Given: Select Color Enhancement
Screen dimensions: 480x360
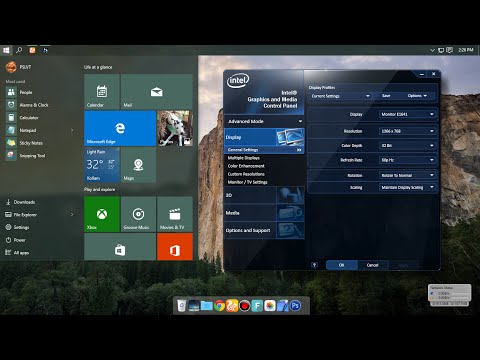Looking at the screenshot, I should pos(246,166).
